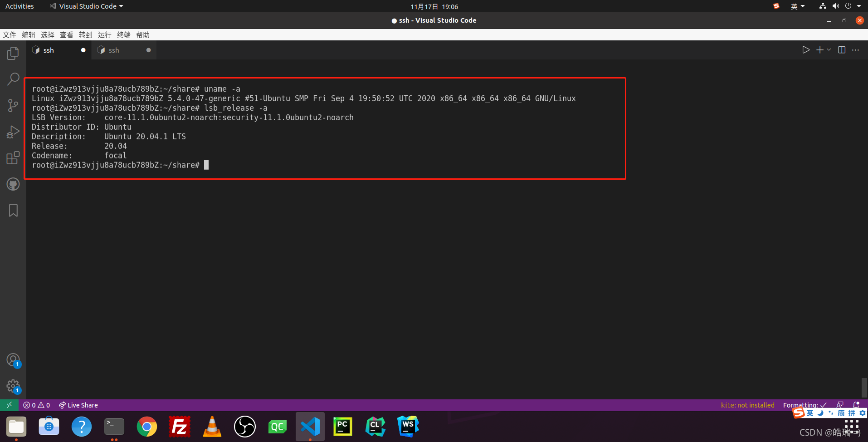Open the clock showing 11月17日 19:06

tap(434, 7)
